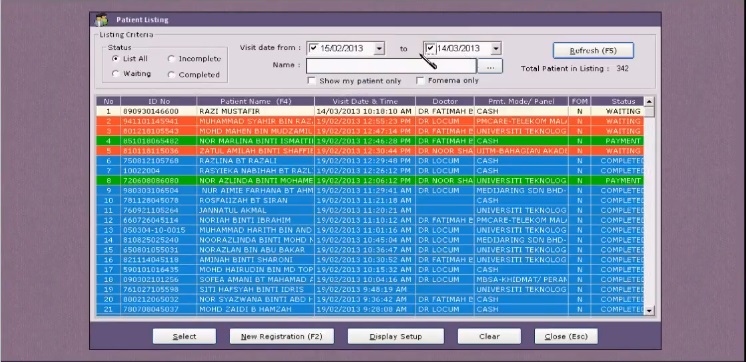Select patient NUR AIMIE FARHANA row
The height and width of the screenshot is (362, 746).
(x=370, y=190)
